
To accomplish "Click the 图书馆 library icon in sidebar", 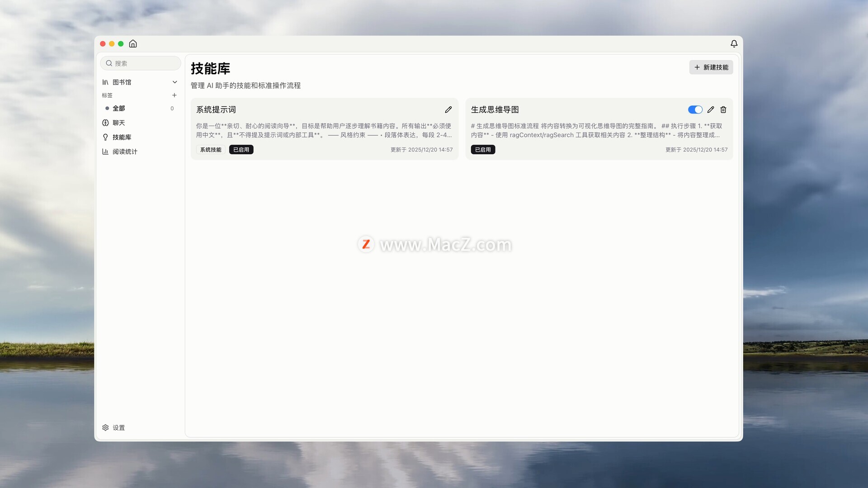I will click(105, 82).
